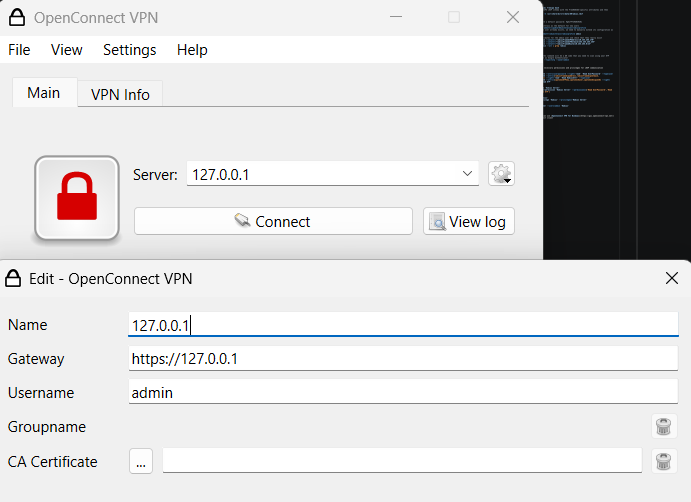Clear the CA Certificate with trash icon
Screen dimensions: 691x502
pyautogui.click(x=664, y=461)
